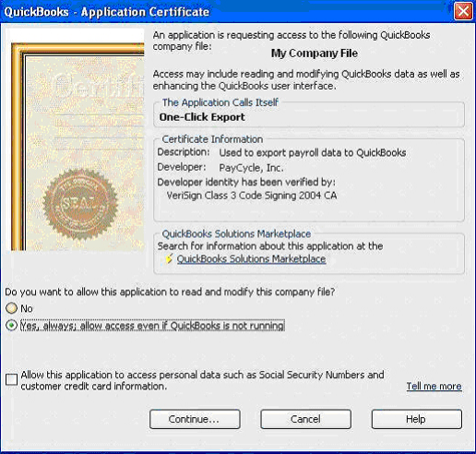Click VeriSign Class 3 Code Signing text
476x454 pixels.
click(x=252, y=196)
